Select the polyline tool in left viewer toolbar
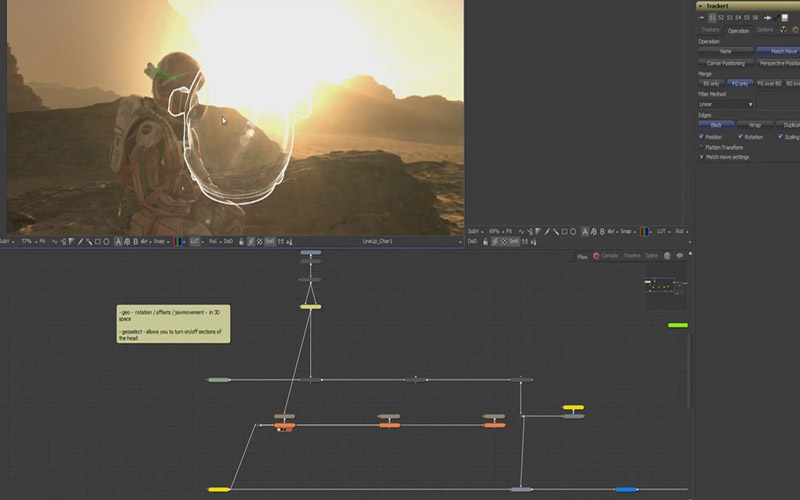 pos(55,242)
